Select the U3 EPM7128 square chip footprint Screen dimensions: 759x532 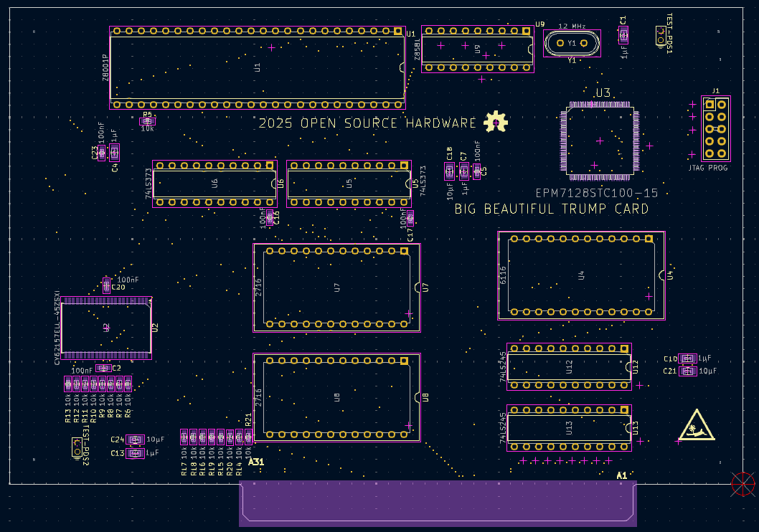click(600, 141)
